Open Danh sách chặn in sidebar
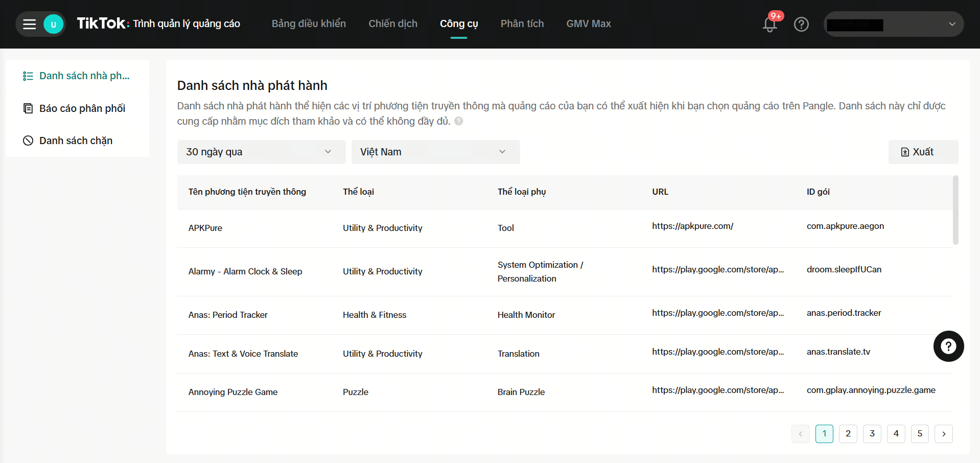980x463 pixels. tap(77, 141)
